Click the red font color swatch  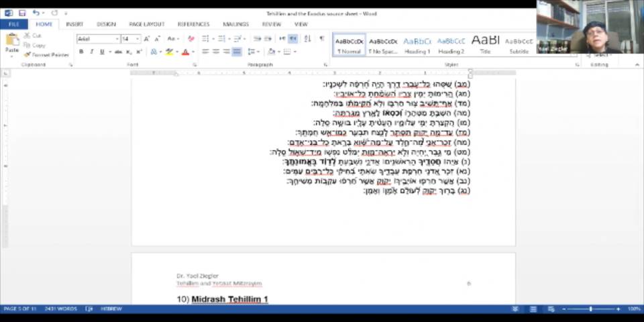[185, 52]
